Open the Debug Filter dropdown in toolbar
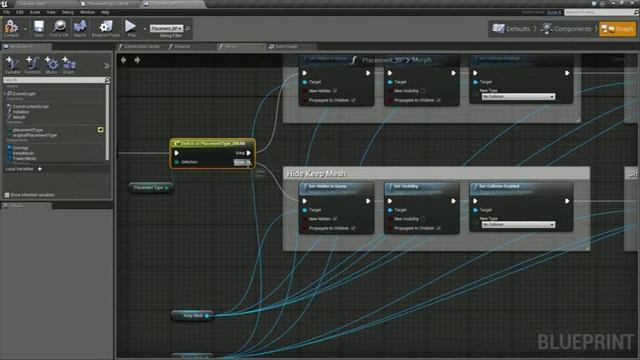 coord(166,28)
